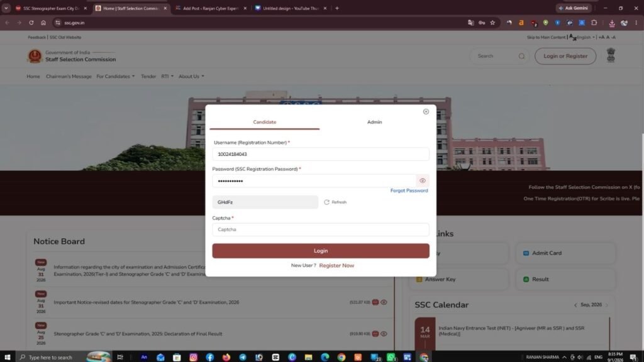Click the Login or Register button

click(565, 56)
